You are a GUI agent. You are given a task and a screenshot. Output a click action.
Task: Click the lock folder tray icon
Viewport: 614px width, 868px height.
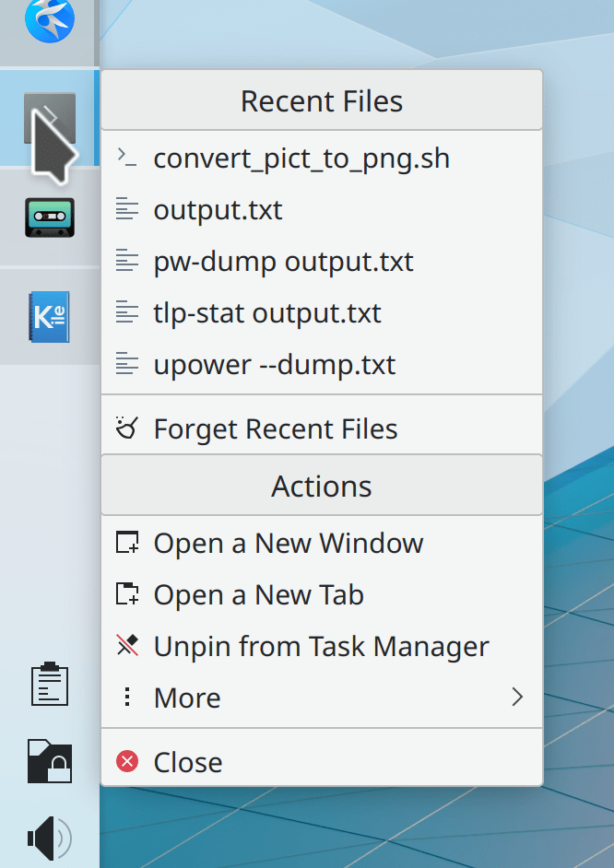click(x=49, y=761)
